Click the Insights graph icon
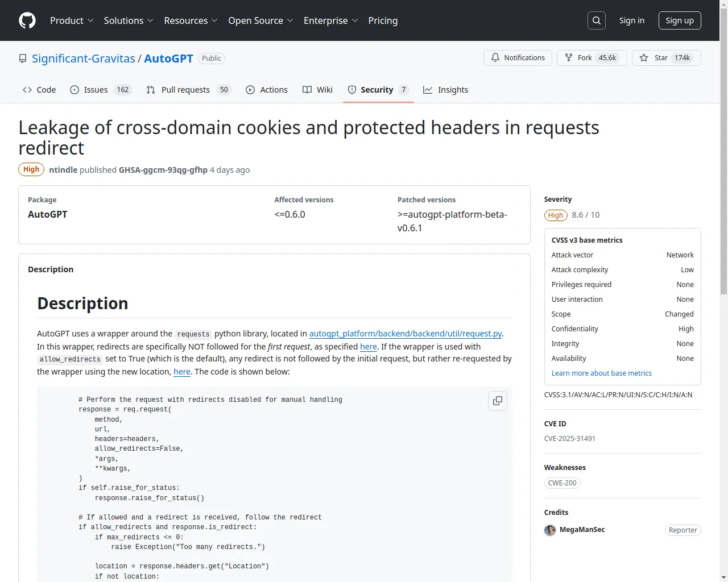The width and height of the screenshot is (728, 582). (428, 90)
